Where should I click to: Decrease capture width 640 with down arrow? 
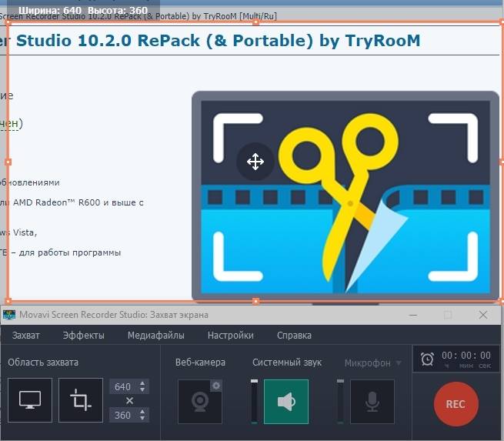pyautogui.click(x=142, y=390)
